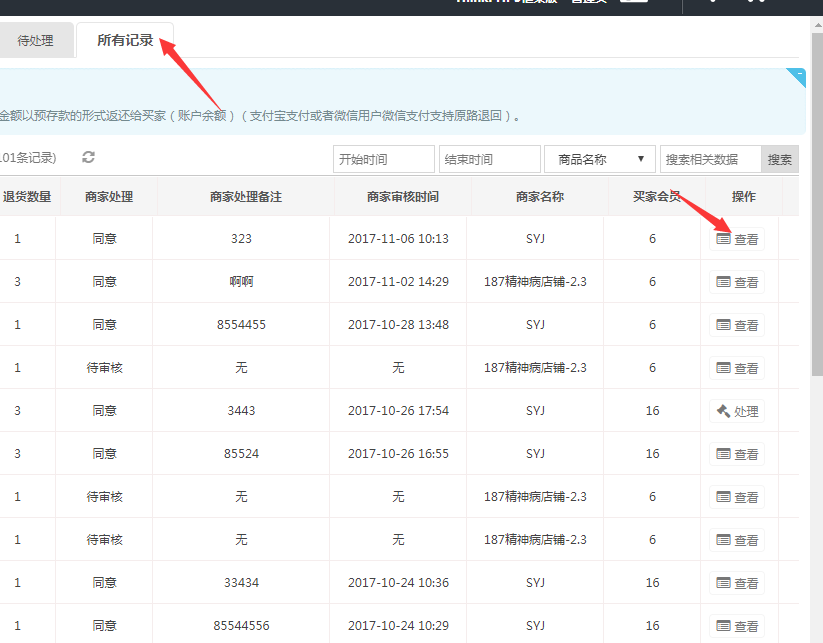
Task: View the record with note 啊啊
Action: click(x=737, y=282)
